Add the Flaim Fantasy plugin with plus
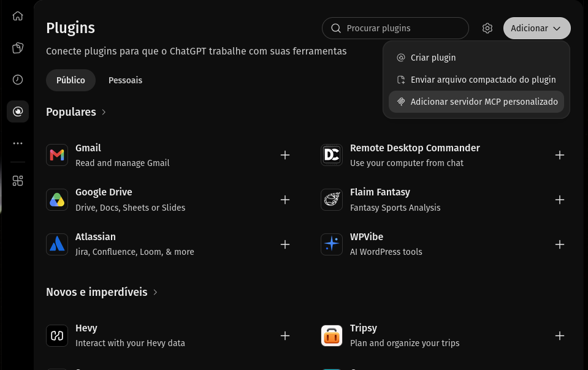Viewport: 588px width, 370px height. 560,200
